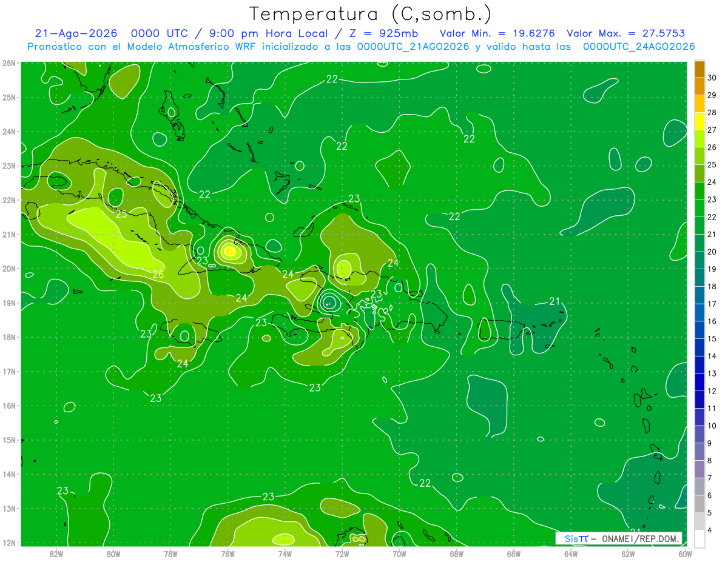The width and height of the screenshot is (728, 562).
Task: Click the teal legend band between 18 and 19
Action: 699,278
